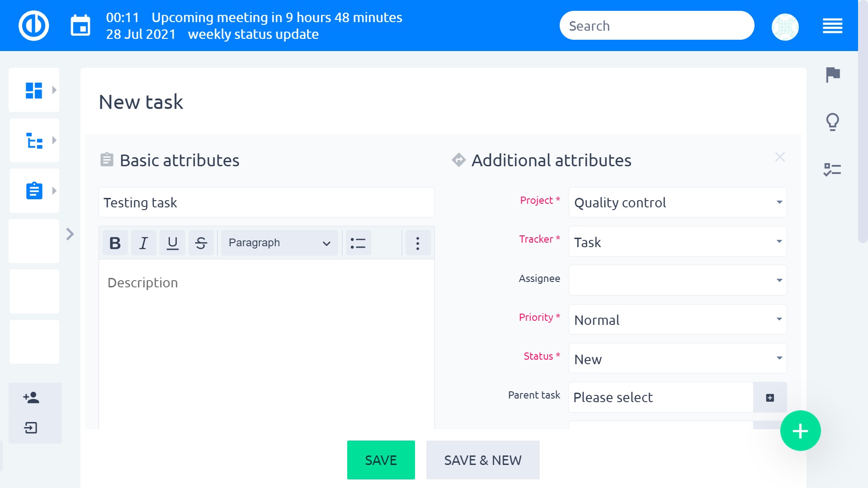The image size is (868, 488).
Task: Open the tasks clipboard sidebar icon
Action: 34,191
